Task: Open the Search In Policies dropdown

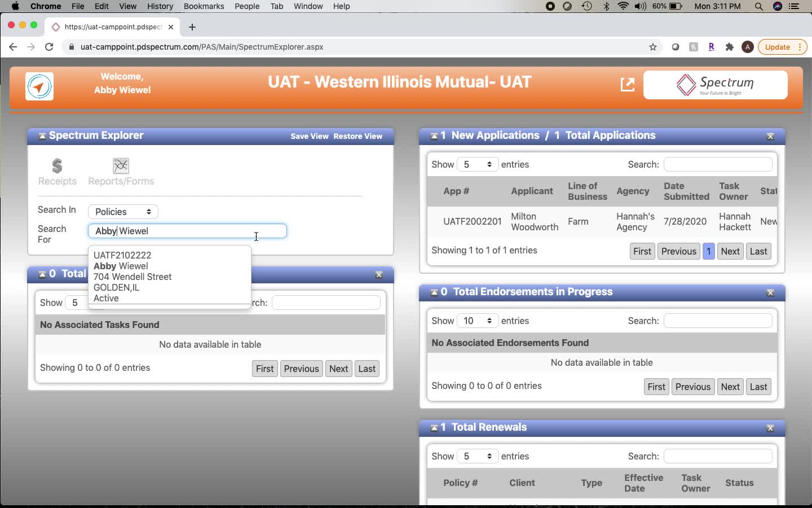Action: 123,212
